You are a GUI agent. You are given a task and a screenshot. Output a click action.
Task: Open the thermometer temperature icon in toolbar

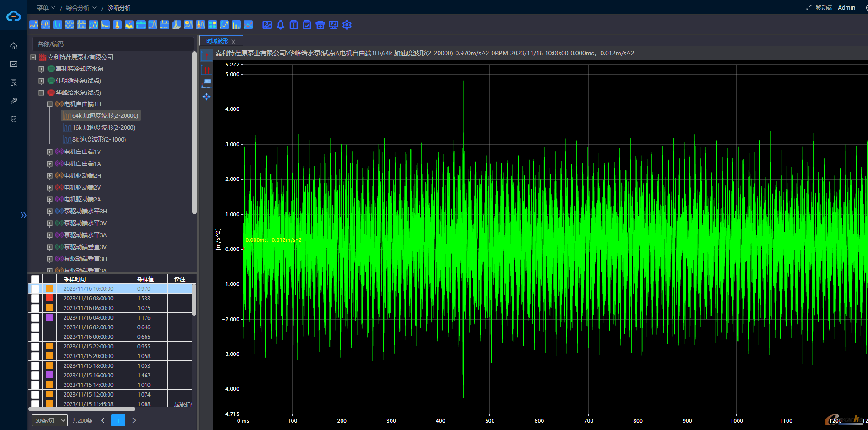[x=117, y=25]
